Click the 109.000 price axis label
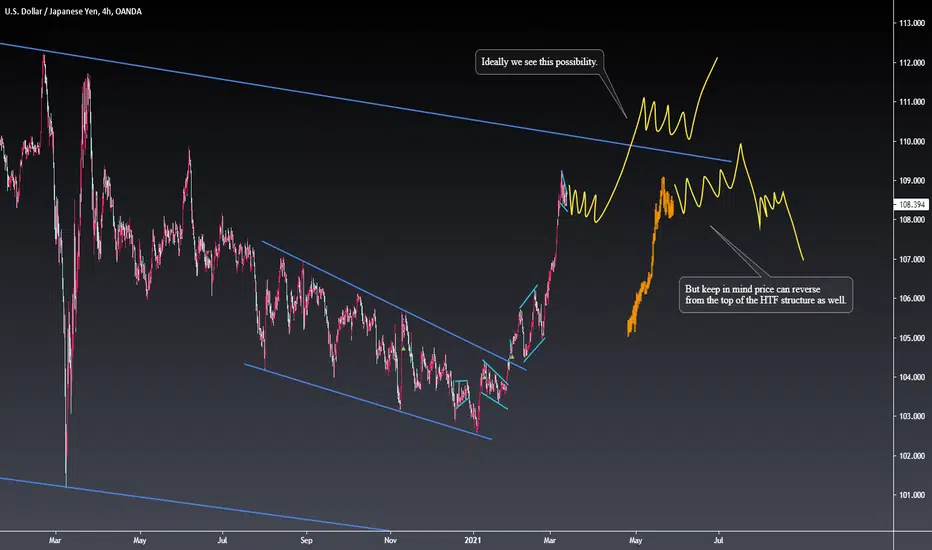Image resolution: width=932 pixels, height=550 pixels. click(912, 180)
